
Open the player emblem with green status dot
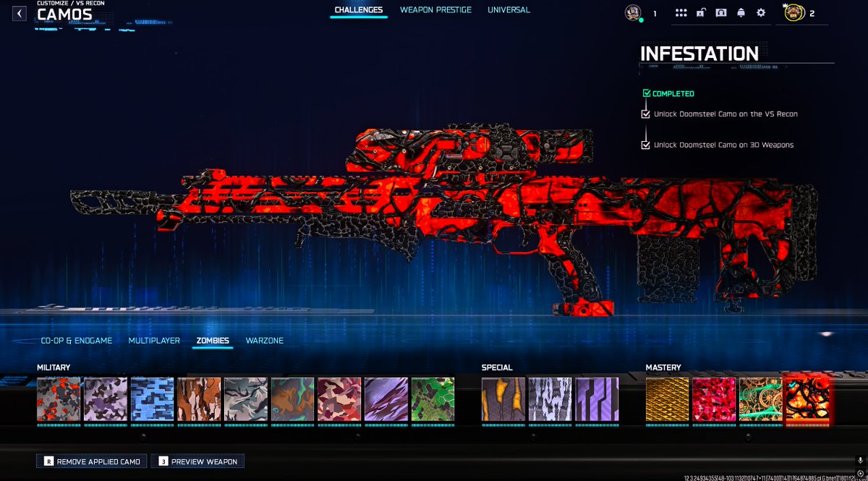(x=633, y=13)
